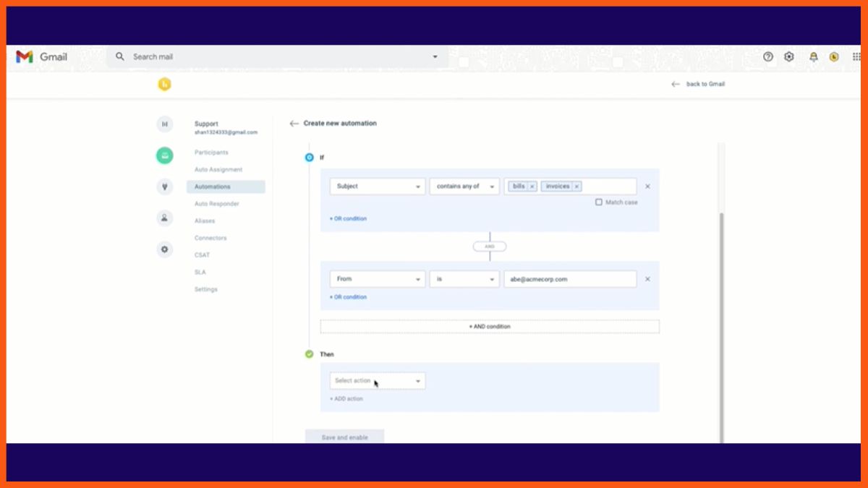Click the vertical scrollbar of automation panel
Screen dimensions: 868x488
[720, 325]
